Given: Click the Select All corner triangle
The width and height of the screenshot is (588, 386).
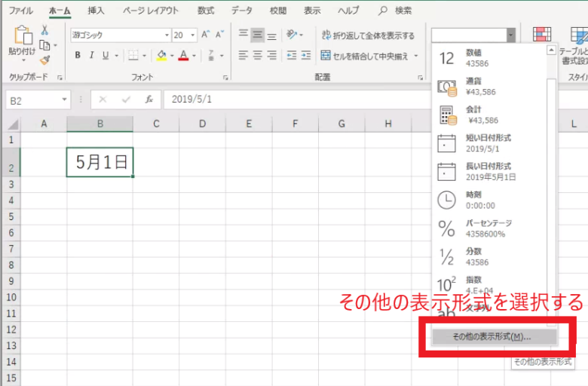Looking at the screenshot, I should point(13,124).
